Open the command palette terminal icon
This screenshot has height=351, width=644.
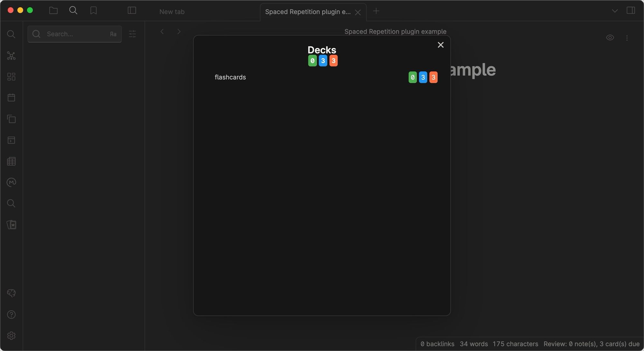[x=11, y=140]
